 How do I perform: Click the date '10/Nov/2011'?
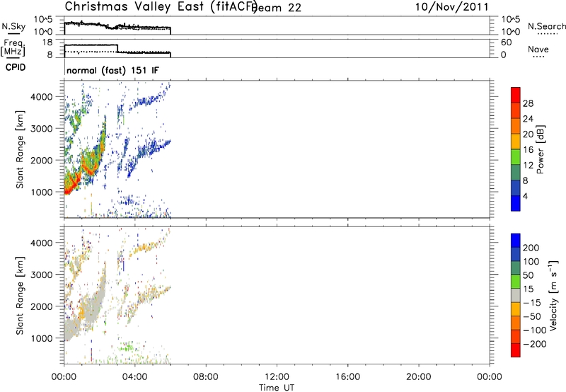click(451, 7)
